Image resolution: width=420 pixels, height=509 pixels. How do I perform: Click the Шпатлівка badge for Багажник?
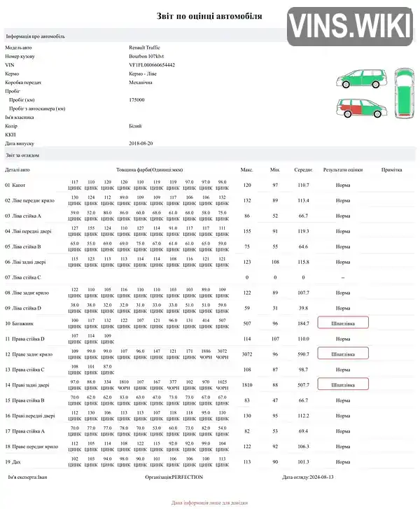pos(343,323)
